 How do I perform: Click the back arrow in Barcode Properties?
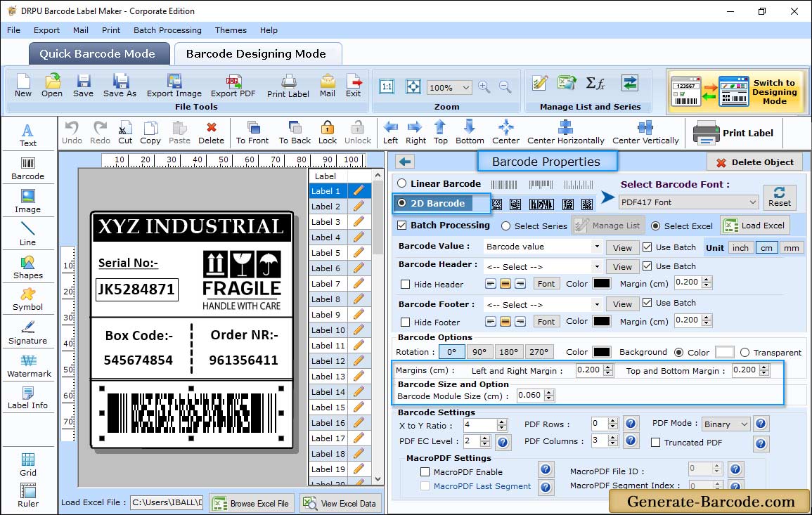(405, 162)
